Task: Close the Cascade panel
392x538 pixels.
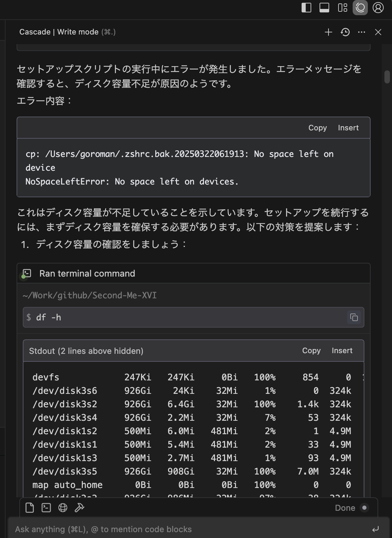Action: [378, 32]
